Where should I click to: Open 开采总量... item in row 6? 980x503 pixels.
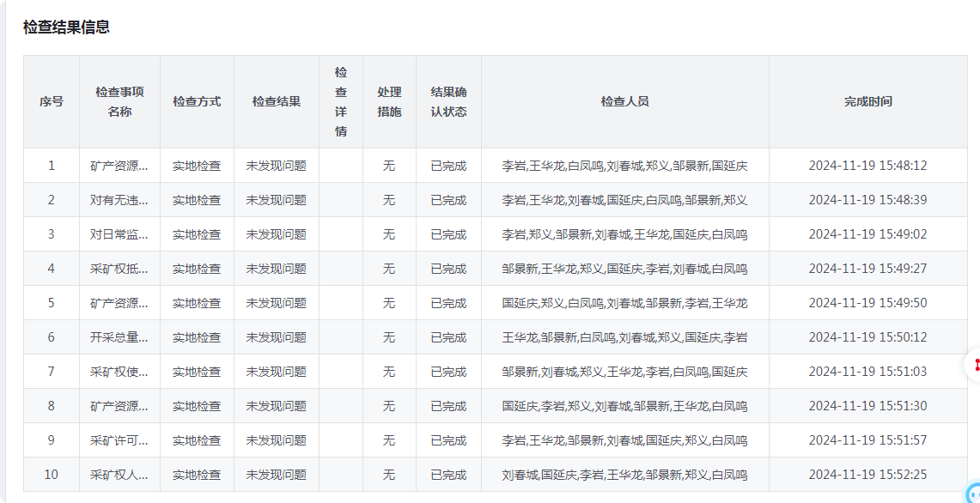[119, 337]
